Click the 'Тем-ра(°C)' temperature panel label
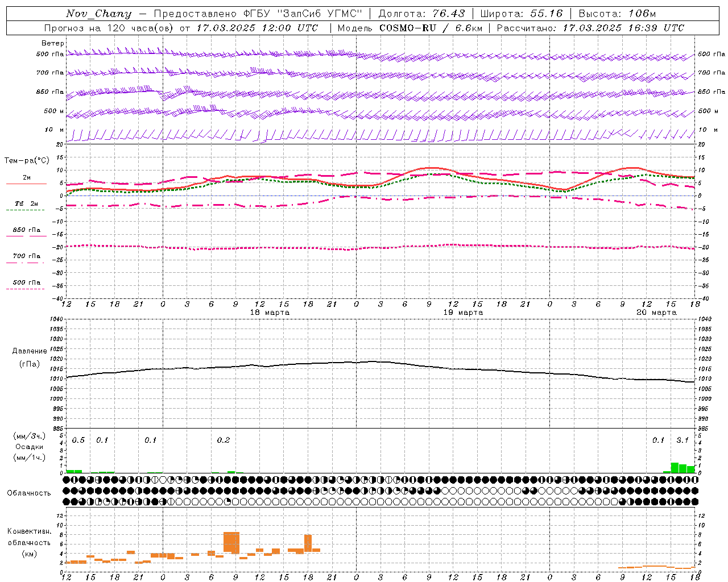This screenshot has height=582, width=728. [x=27, y=161]
